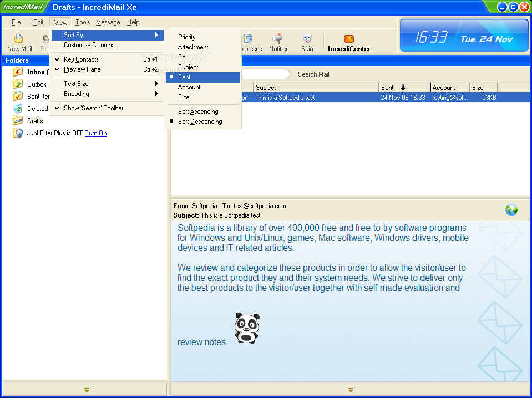This screenshot has height=398, width=532.
Task: Click the Sent Items folder icon
Action: (18, 96)
